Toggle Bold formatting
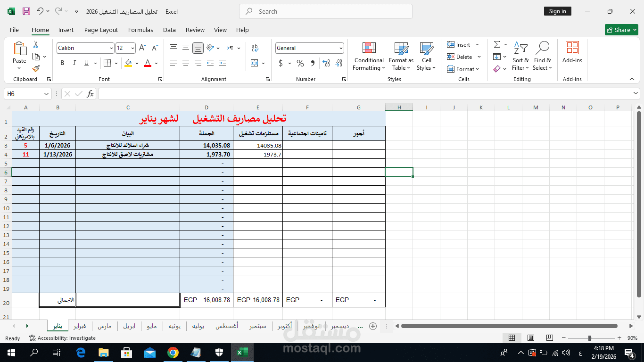Screen dimensions: 644x362 [x=62, y=63]
